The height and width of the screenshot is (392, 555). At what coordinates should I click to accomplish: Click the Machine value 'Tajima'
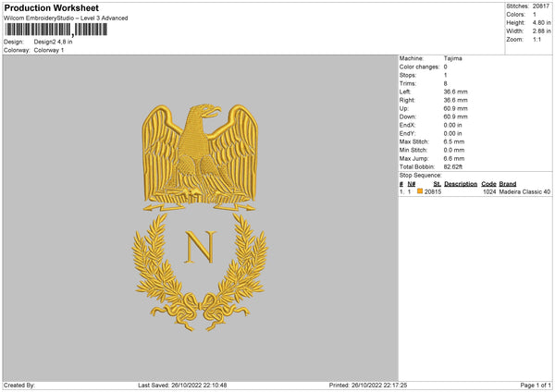452,58
